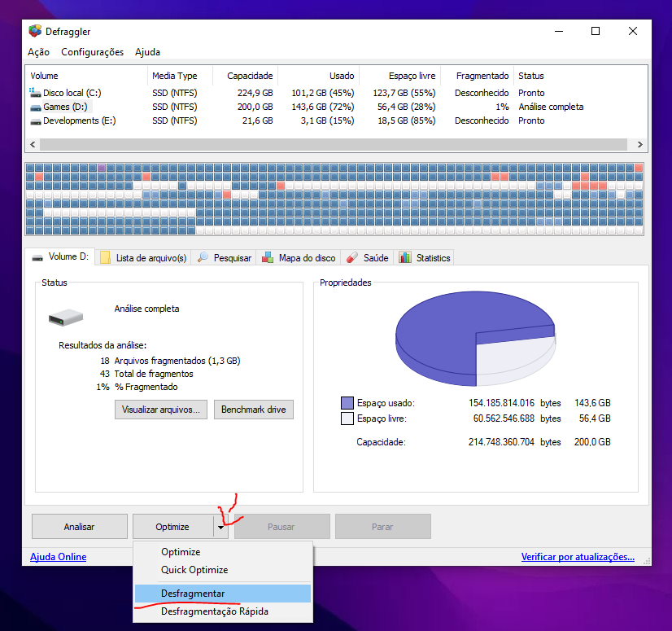Image resolution: width=672 pixels, height=631 pixels.
Task: Click the Defraggler app icon in title bar
Action: click(x=35, y=31)
